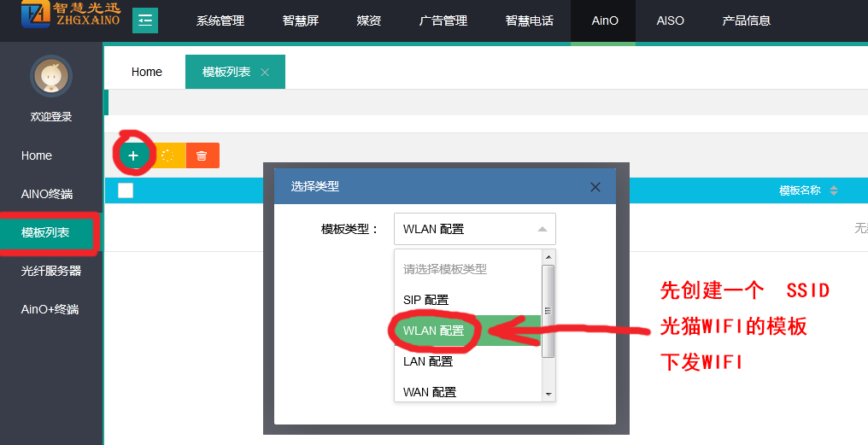Open 光纤服务器 in the sidebar
Screen dimensions: 868x445
point(51,271)
